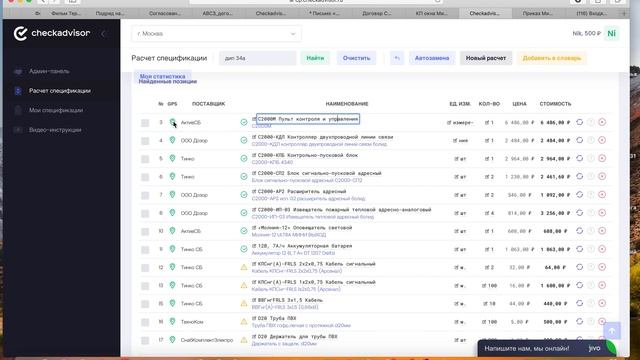The width and height of the screenshot is (640, 360).
Task: Open the г. Москва city dropdown
Action: [x=217, y=33]
